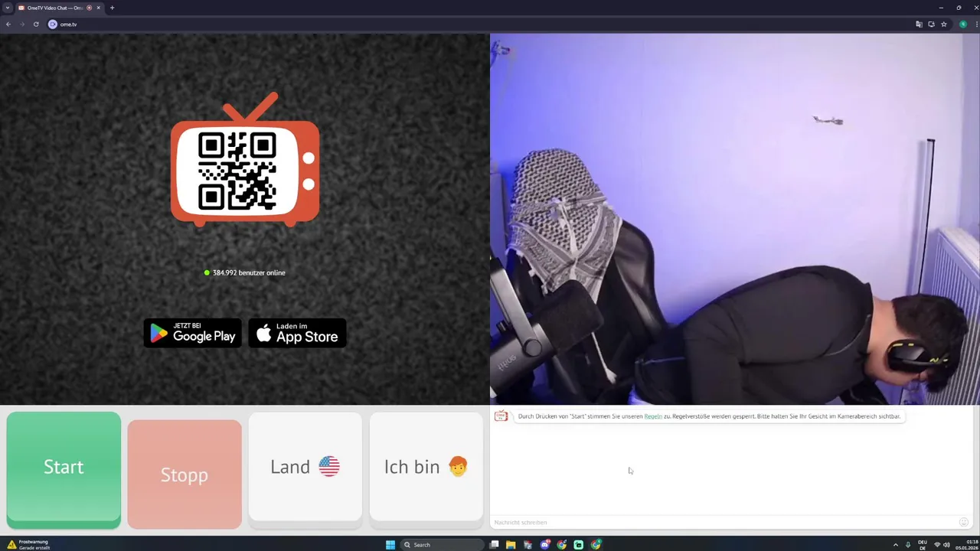Click the green Start button
The height and width of the screenshot is (551, 980).
(64, 469)
